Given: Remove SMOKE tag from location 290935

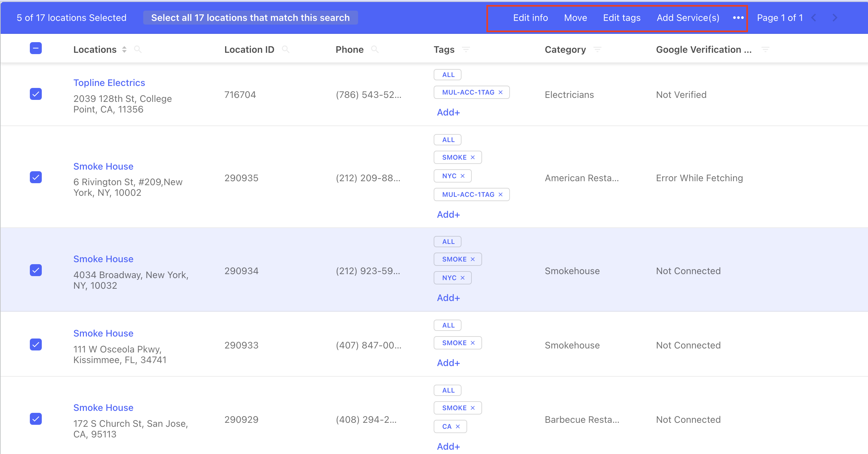Looking at the screenshot, I should [x=473, y=158].
